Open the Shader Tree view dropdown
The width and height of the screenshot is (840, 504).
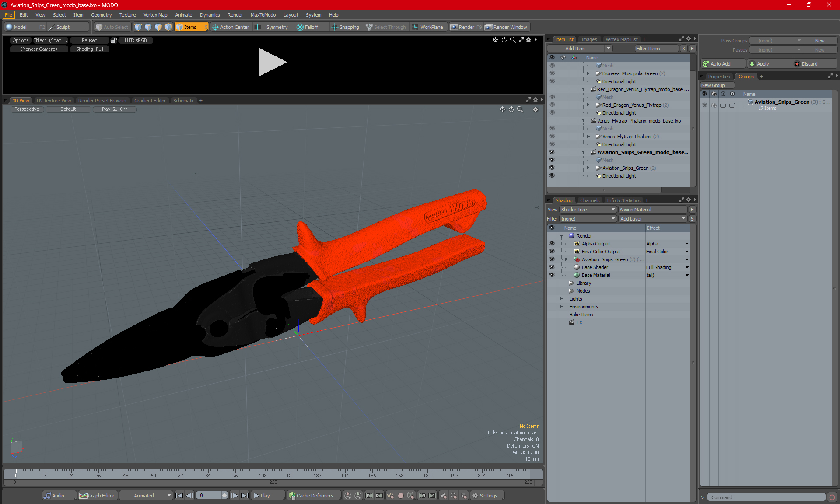pos(588,210)
